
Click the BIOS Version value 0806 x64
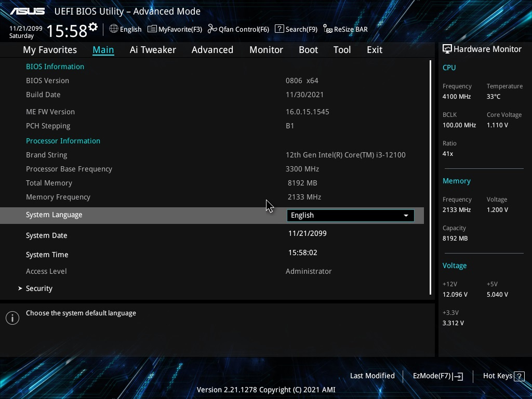[302, 81]
